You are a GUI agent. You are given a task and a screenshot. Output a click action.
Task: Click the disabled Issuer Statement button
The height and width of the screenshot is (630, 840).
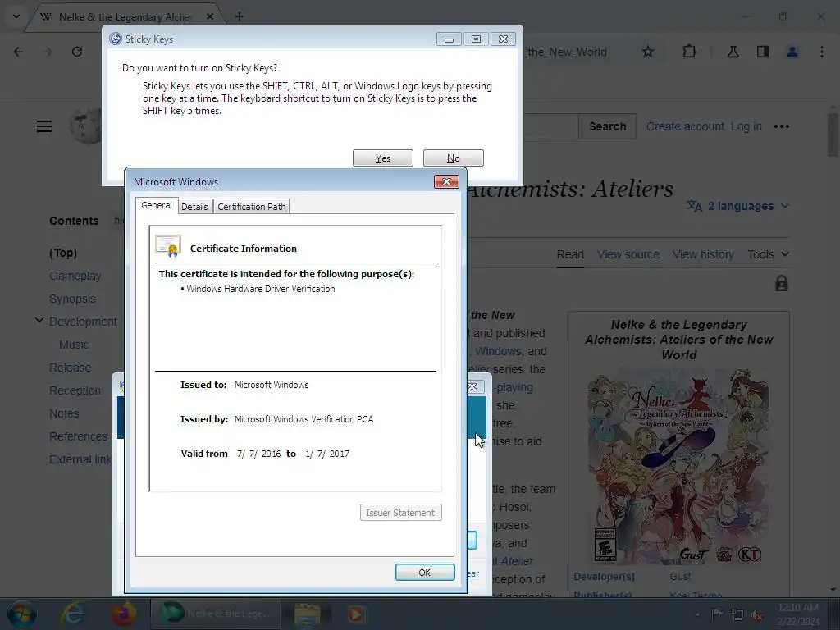tap(400, 513)
